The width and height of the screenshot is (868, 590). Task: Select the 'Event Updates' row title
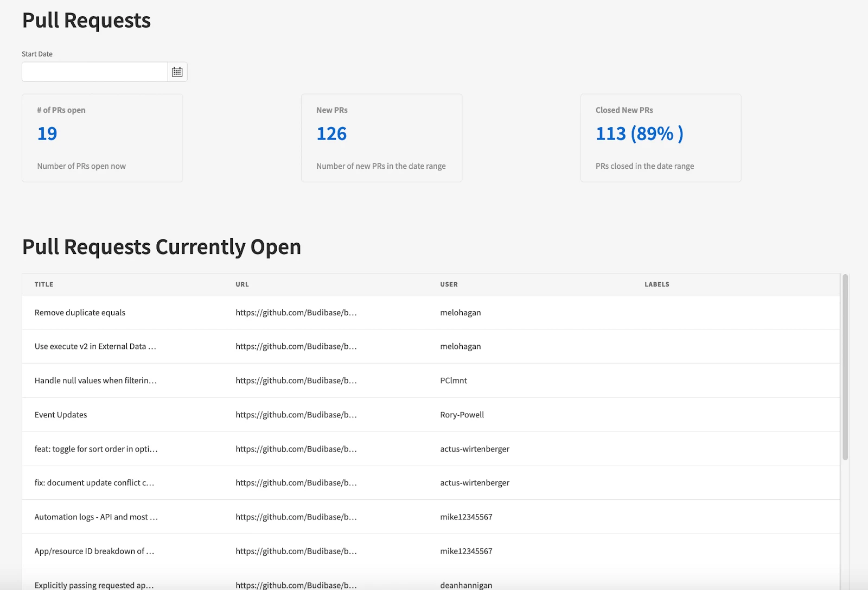coord(61,415)
